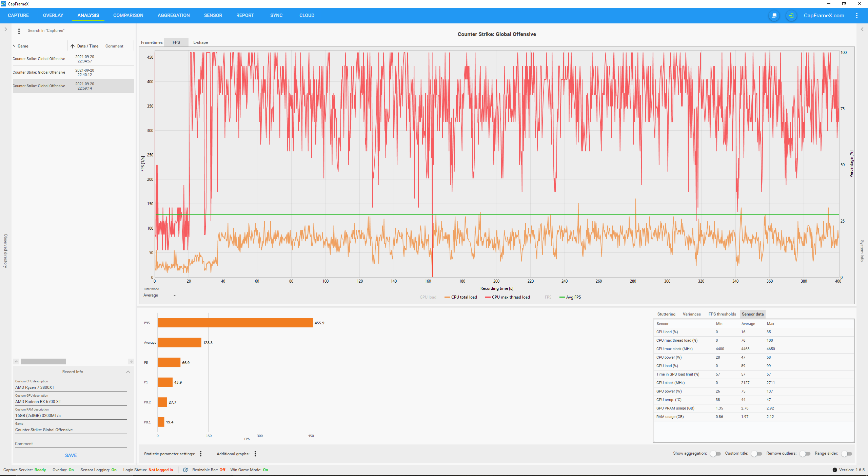Open the COMPARISON tab
Image resolution: width=868 pixels, height=476 pixels.
tap(128, 16)
